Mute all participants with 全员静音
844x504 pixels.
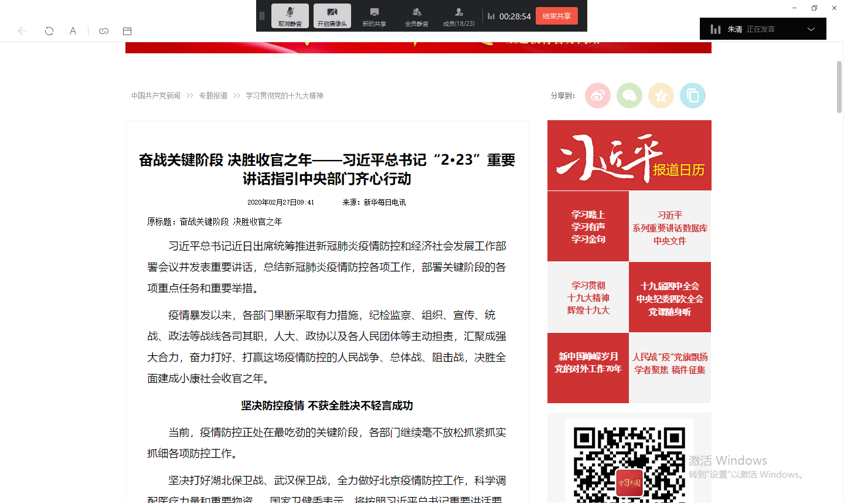(416, 16)
